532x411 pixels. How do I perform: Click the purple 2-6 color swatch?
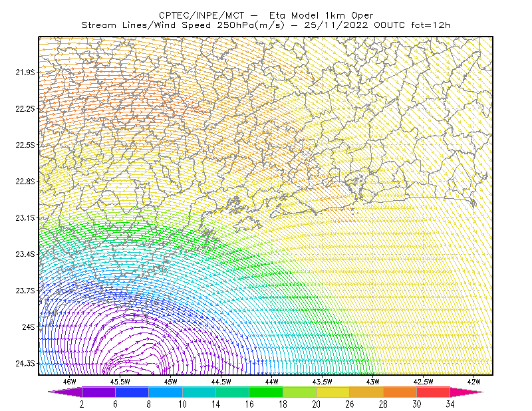coord(98,392)
